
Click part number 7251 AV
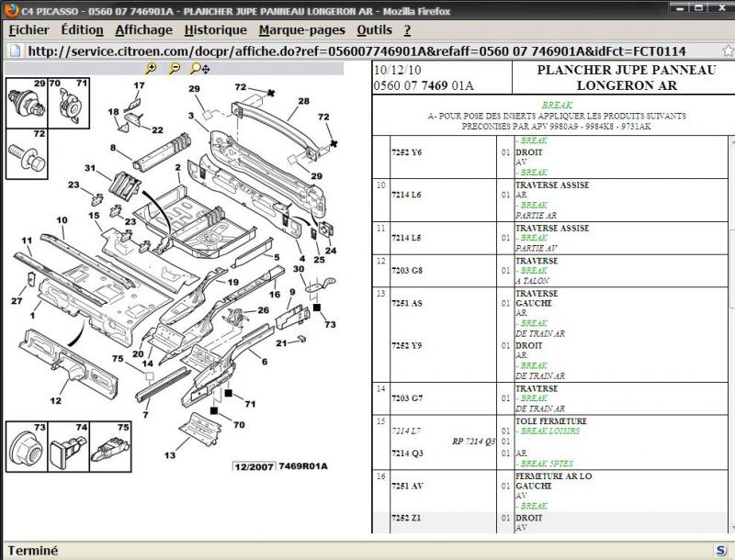point(407,486)
